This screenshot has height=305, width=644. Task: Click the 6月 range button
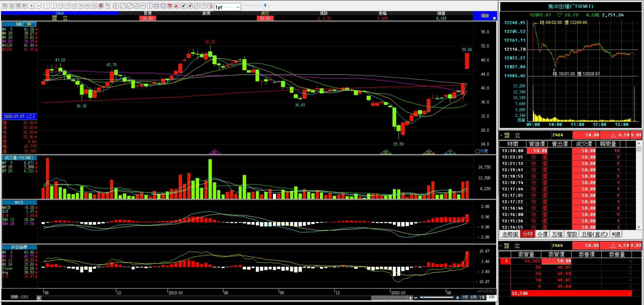[473, 298]
